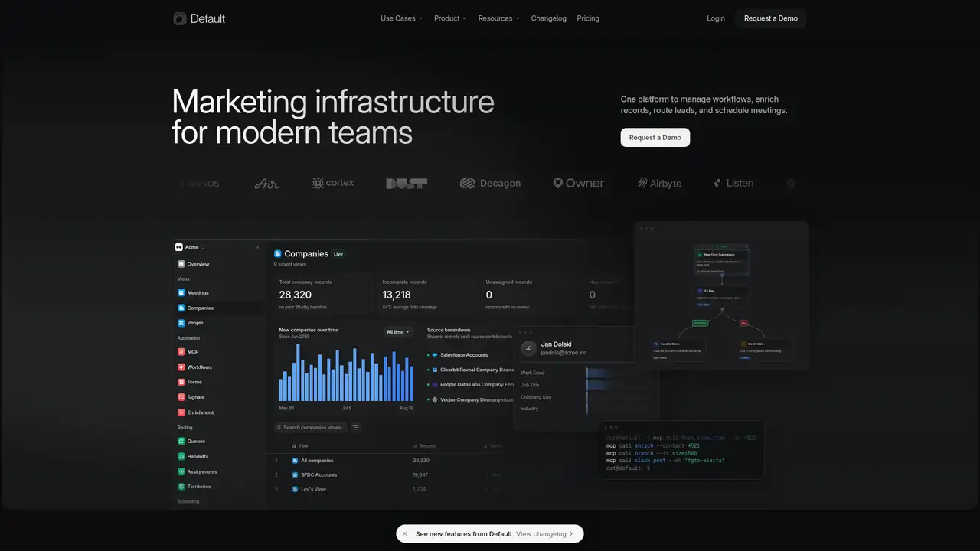980x551 pixels.
Task: Open MCP under Automation
Action: coord(188,352)
